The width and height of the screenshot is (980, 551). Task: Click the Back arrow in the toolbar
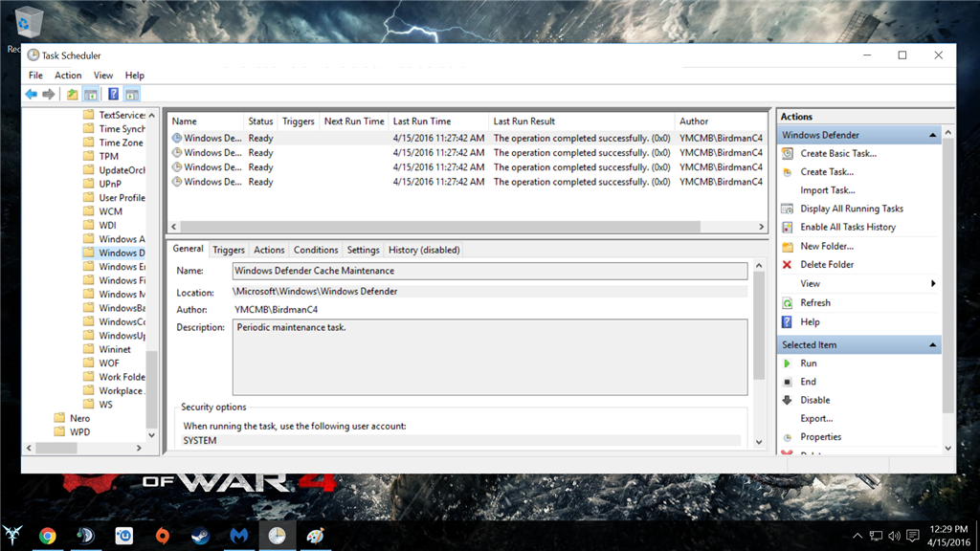pyautogui.click(x=31, y=95)
